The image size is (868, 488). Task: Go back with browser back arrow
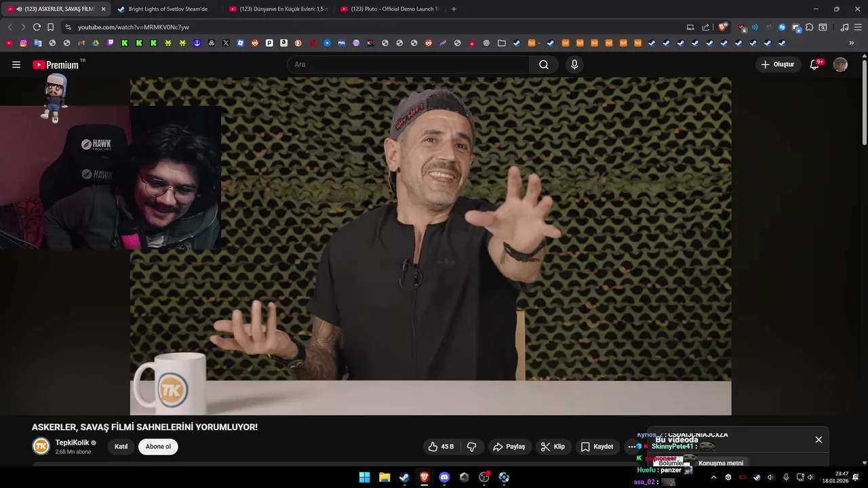tap(9, 27)
